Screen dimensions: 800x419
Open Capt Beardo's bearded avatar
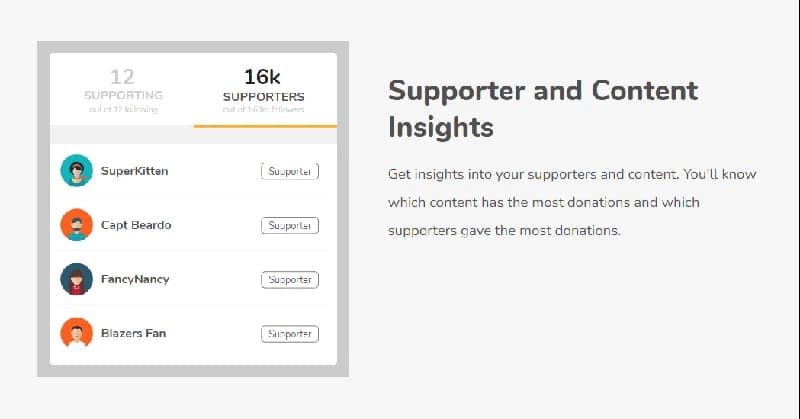76,225
